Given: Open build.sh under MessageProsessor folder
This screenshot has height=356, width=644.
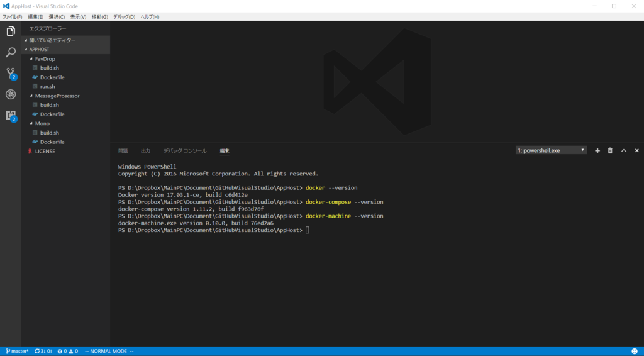Looking at the screenshot, I should click(x=49, y=104).
